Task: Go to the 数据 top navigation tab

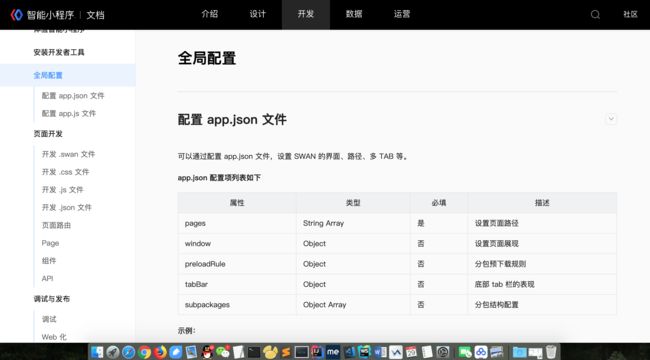Action: click(x=354, y=14)
